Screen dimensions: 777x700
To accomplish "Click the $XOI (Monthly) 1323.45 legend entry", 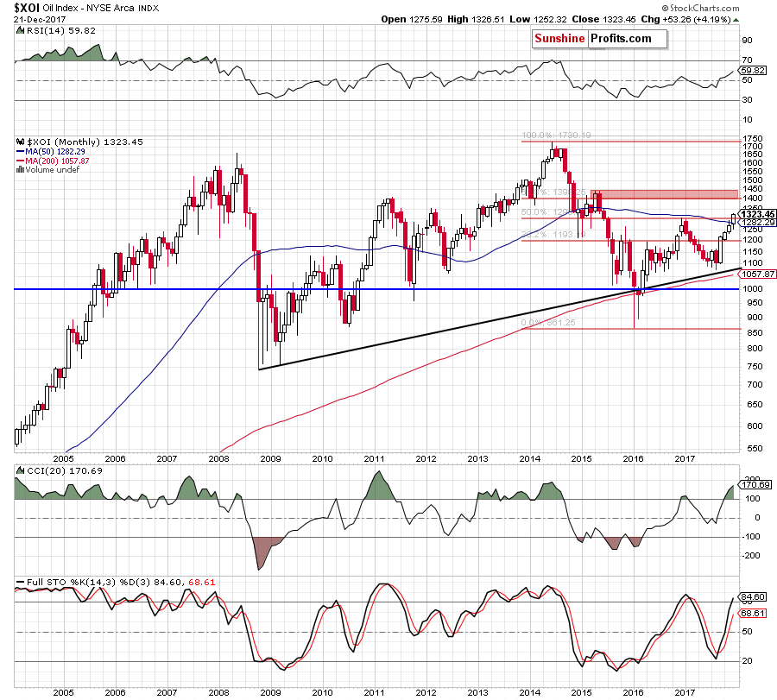I will click(x=85, y=142).
